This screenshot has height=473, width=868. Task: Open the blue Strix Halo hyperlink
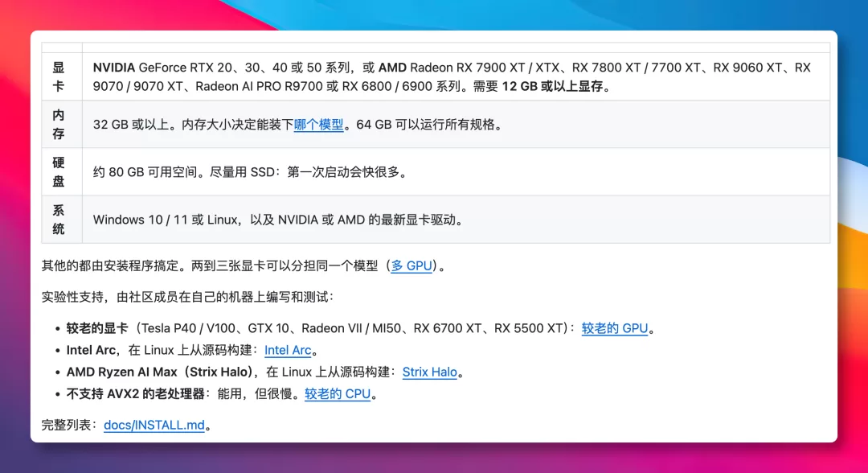429,372
